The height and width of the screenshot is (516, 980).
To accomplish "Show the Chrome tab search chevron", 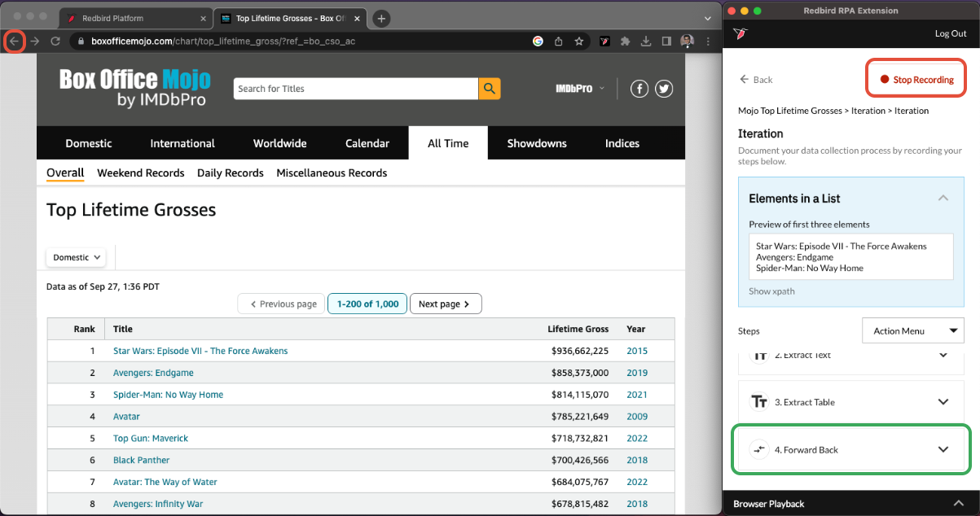I will coord(707,18).
